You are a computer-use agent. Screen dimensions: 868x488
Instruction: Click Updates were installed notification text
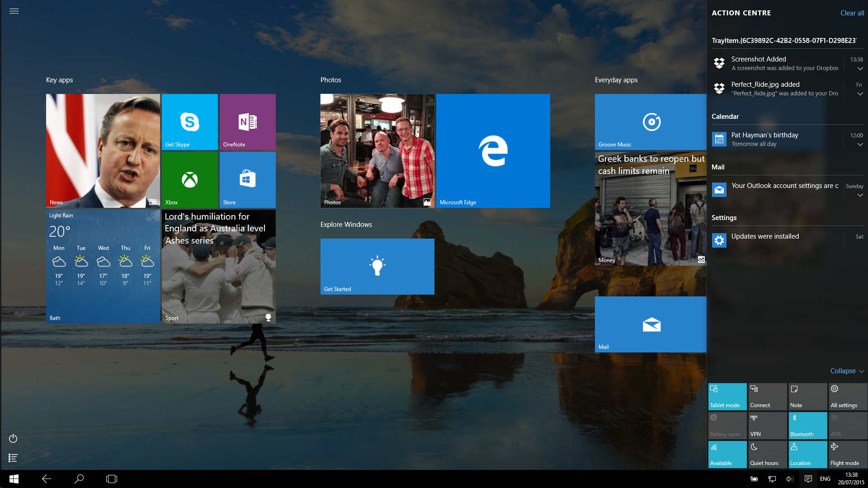pyautogui.click(x=765, y=236)
